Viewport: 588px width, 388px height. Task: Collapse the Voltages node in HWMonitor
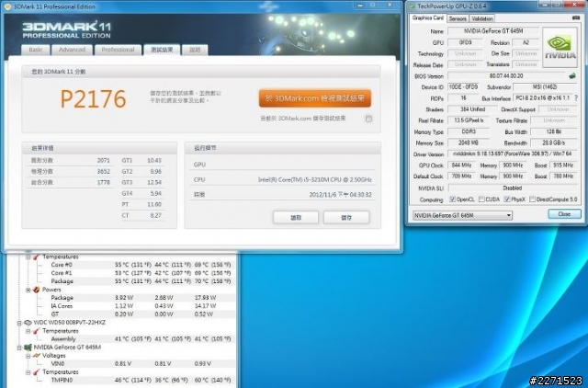28,356
